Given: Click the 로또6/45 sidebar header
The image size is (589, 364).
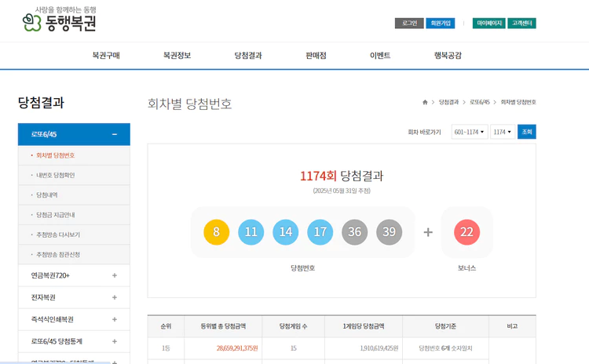Looking at the screenshot, I should tap(74, 134).
